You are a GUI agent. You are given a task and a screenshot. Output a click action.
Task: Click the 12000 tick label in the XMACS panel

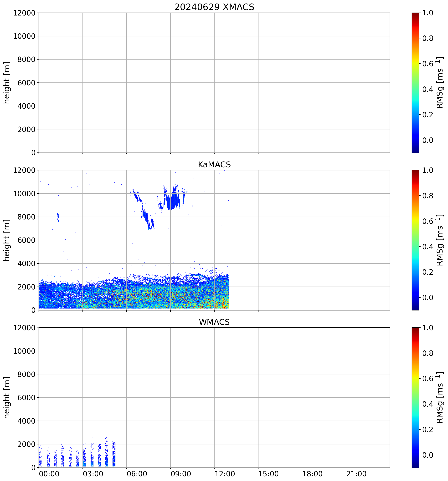click(24, 13)
